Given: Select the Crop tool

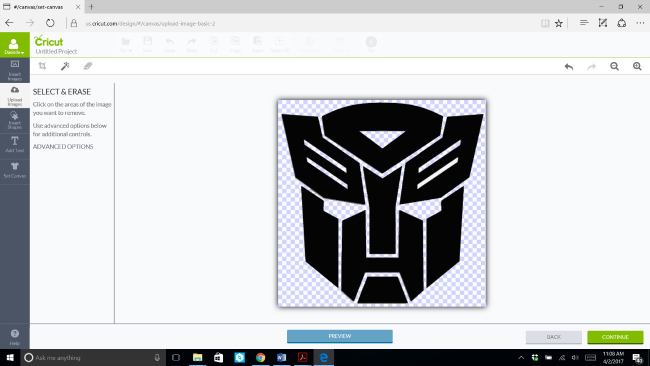Looking at the screenshot, I should point(42,66).
